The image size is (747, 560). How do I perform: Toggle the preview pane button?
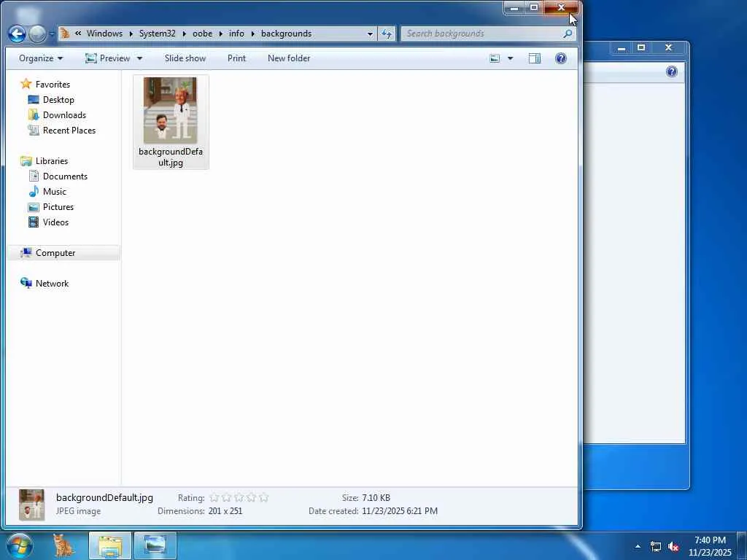535,58
